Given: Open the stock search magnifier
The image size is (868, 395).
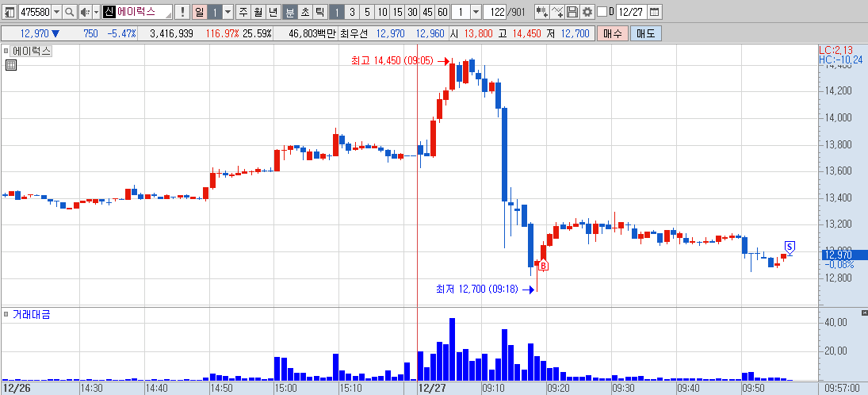Looking at the screenshot, I should pyautogui.click(x=69, y=12).
